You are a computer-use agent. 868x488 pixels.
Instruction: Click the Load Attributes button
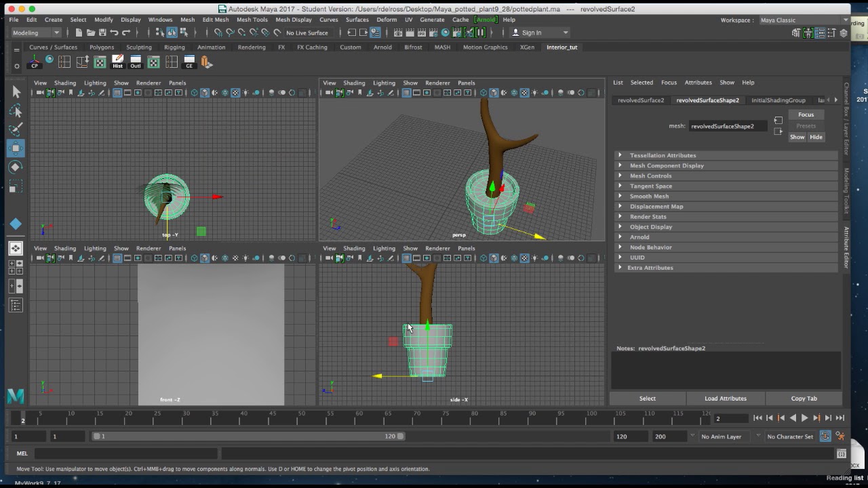click(725, 399)
